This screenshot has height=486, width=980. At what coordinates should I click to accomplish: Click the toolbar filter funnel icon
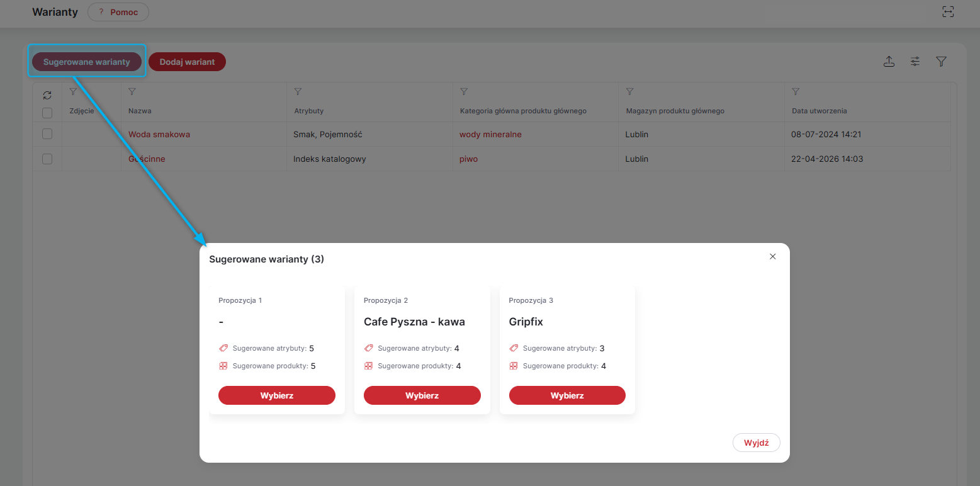pyautogui.click(x=941, y=62)
